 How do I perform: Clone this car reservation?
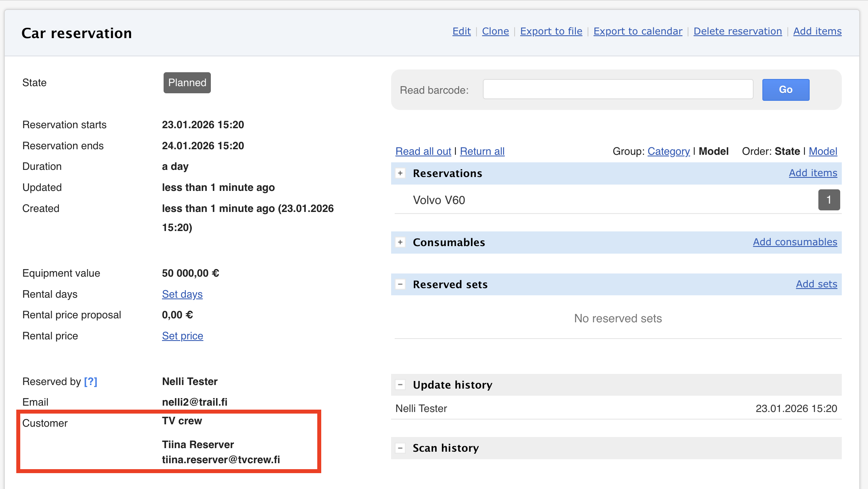coord(495,31)
